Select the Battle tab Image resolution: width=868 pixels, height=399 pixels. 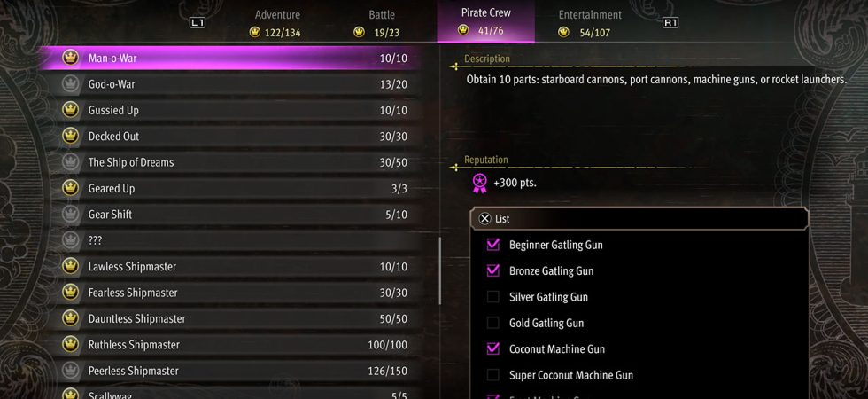coord(382,22)
